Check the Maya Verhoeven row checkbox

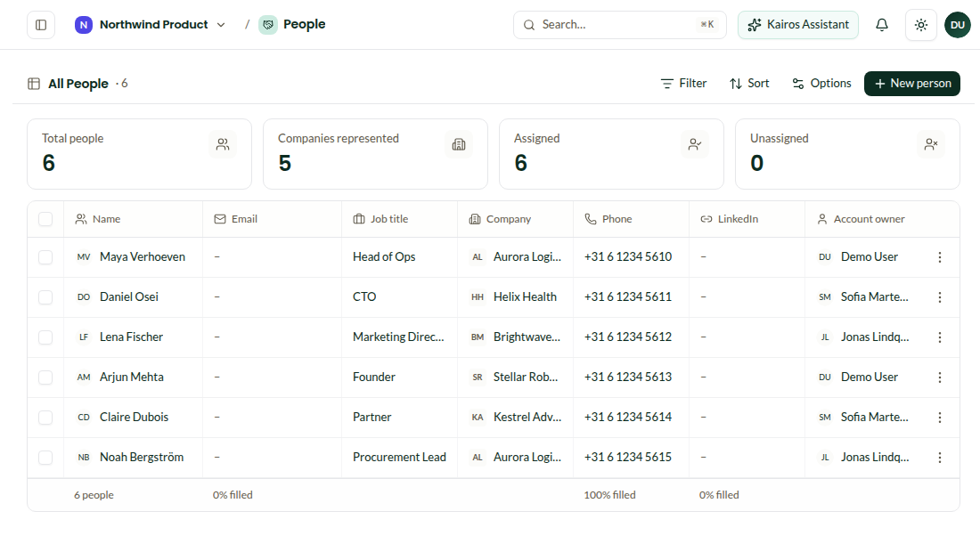tap(45, 257)
